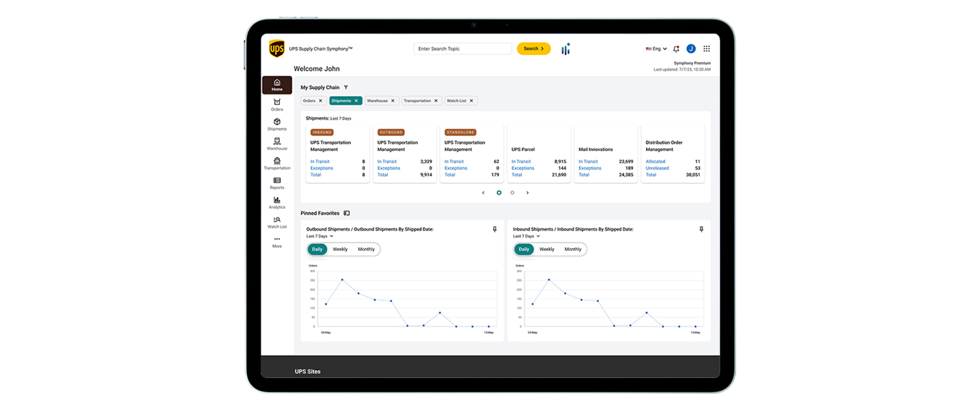The width and height of the screenshot is (980, 408).
Task: Select the Warehouse filter chip label
Action: (x=378, y=101)
